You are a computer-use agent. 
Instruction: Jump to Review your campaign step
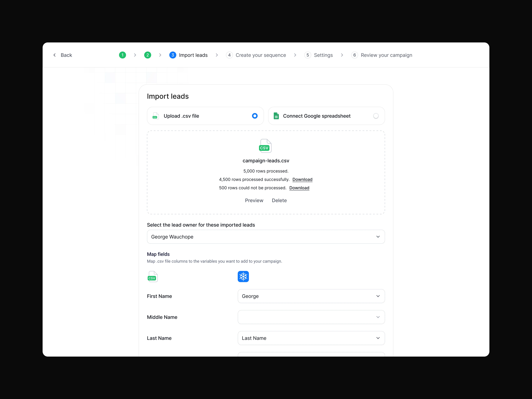point(386,55)
